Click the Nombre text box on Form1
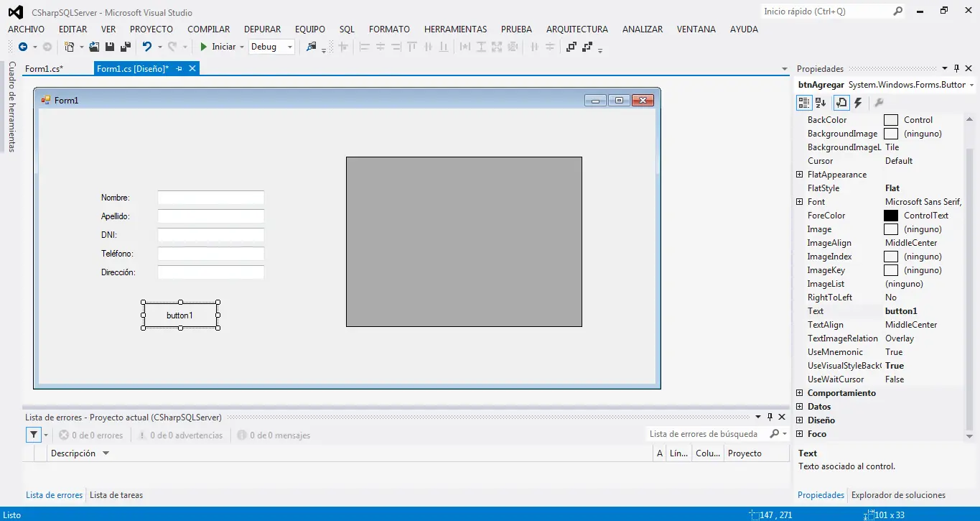Image resolution: width=980 pixels, height=521 pixels. click(211, 198)
